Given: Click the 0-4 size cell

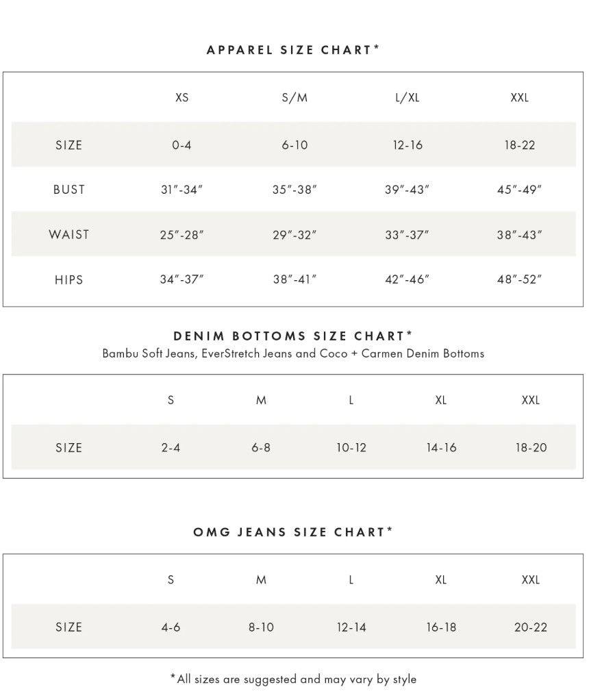Looking at the screenshot, I should pyautogui.click(x=181, y=145).
